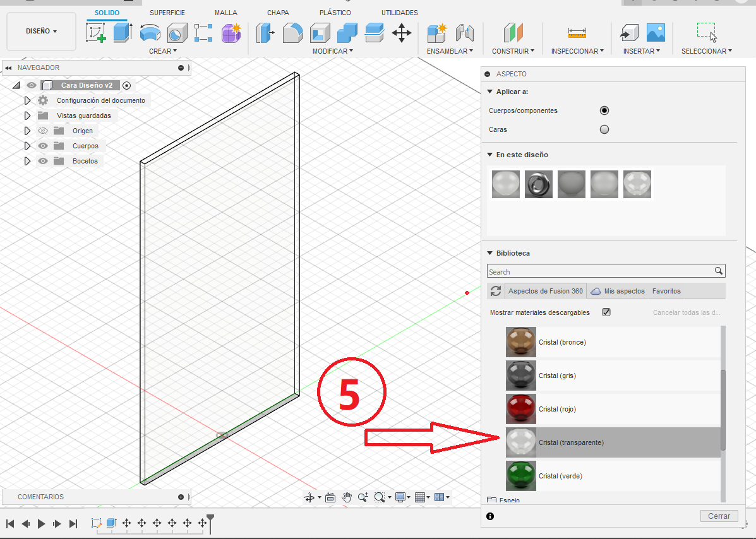Collapse the Biblioteca section
The width and height of the screenshot is (756, 539).
coord(490,253)
